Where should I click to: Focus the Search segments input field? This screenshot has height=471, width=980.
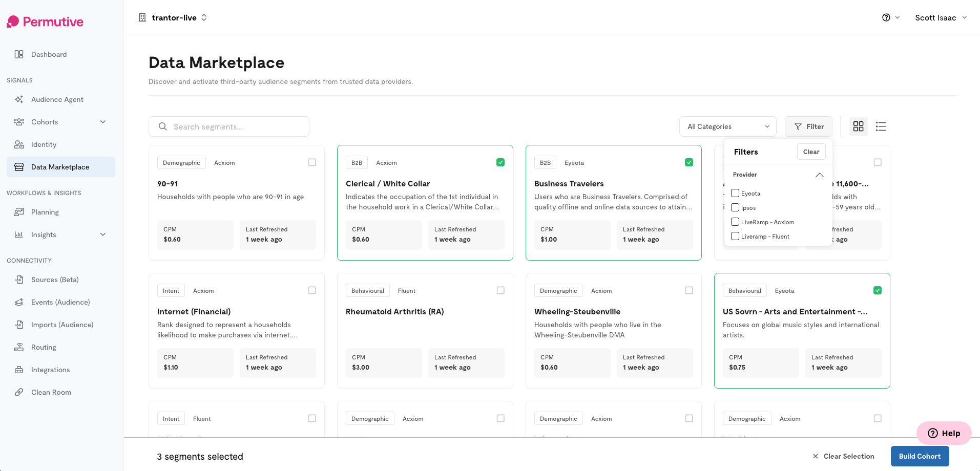point(229,126)
